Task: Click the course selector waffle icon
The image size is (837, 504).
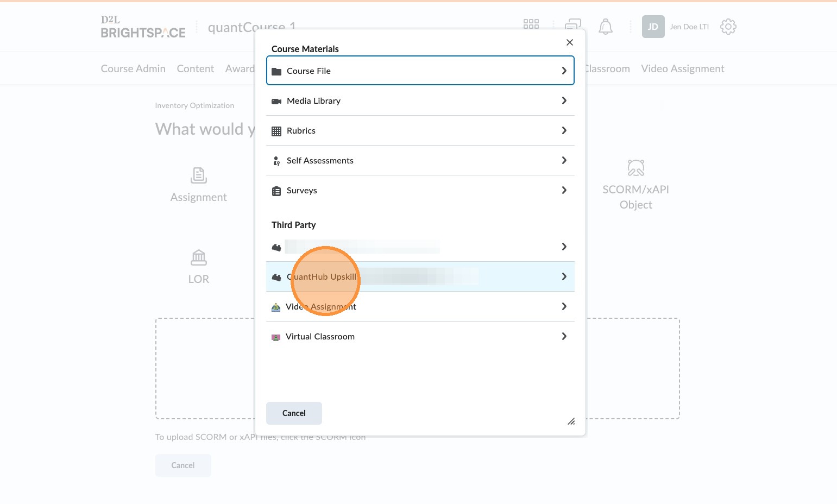Action: [x=531, y=24]
